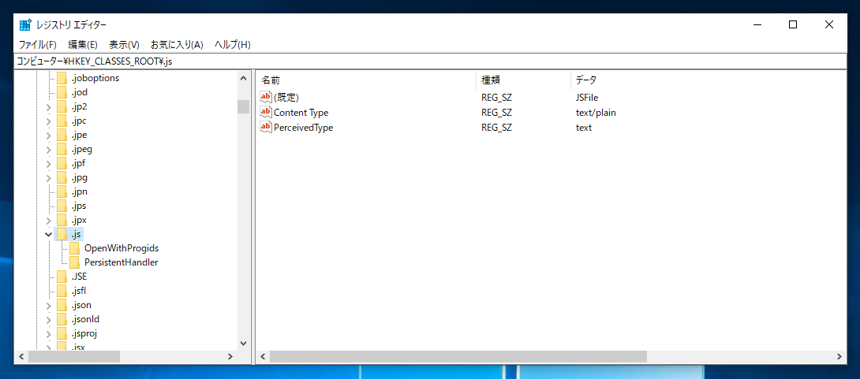Select the .jsfl key label

(78, 291)
